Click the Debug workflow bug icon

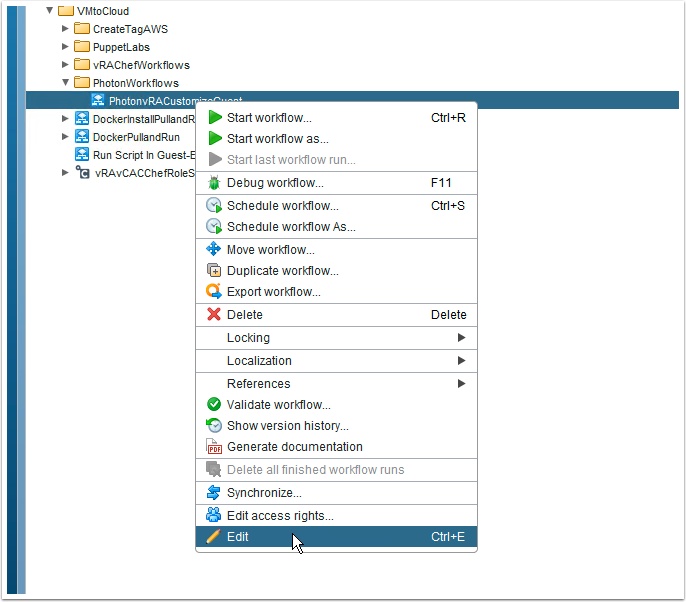[214, 183]
